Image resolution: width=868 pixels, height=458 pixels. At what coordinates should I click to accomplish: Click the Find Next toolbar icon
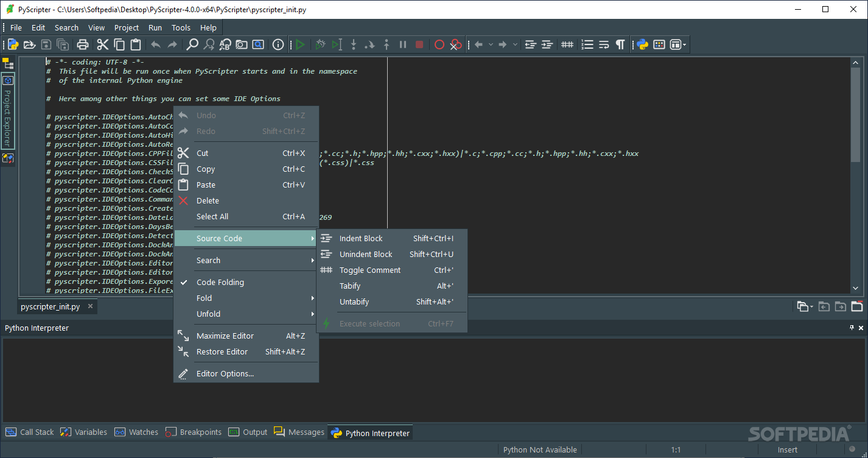209,44
